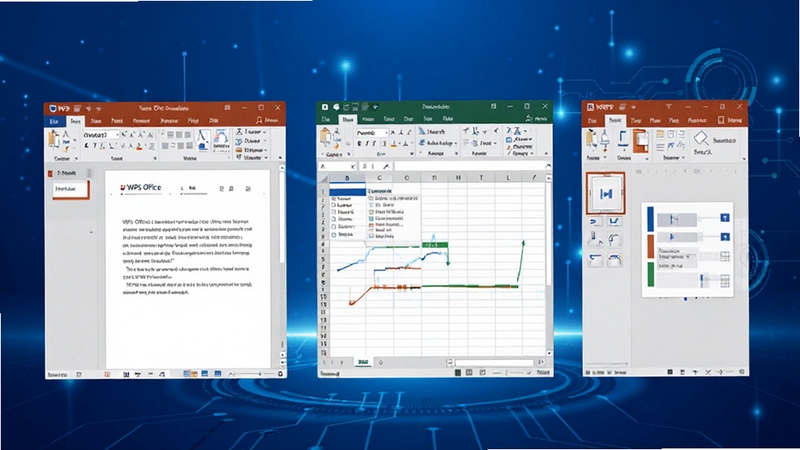Click the green color block on the slide
Image resolution: width=800 pixels, height=450 pixels.
coord(651,274)
